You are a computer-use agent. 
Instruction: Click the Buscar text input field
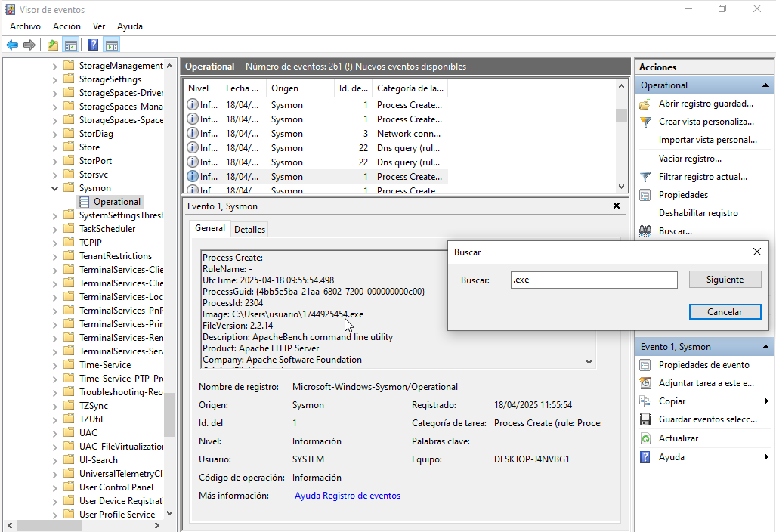(x=594, y=280)
